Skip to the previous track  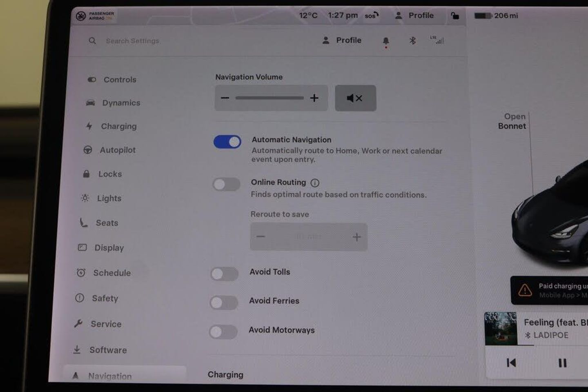(511, 363)
